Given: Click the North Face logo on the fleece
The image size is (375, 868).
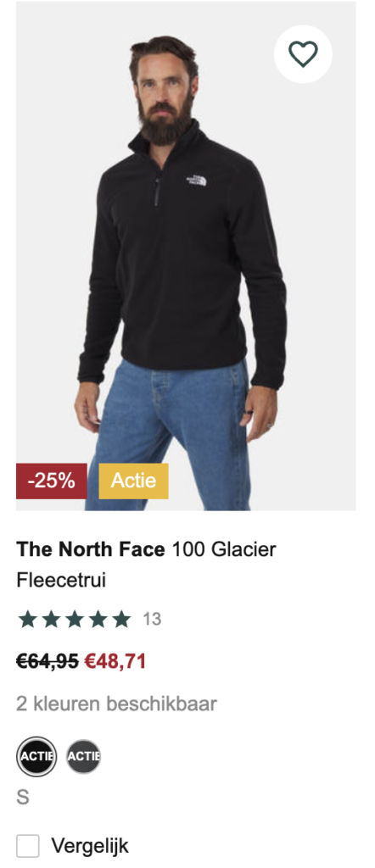Looking at the screenshot, I should (x=196, y=181).
